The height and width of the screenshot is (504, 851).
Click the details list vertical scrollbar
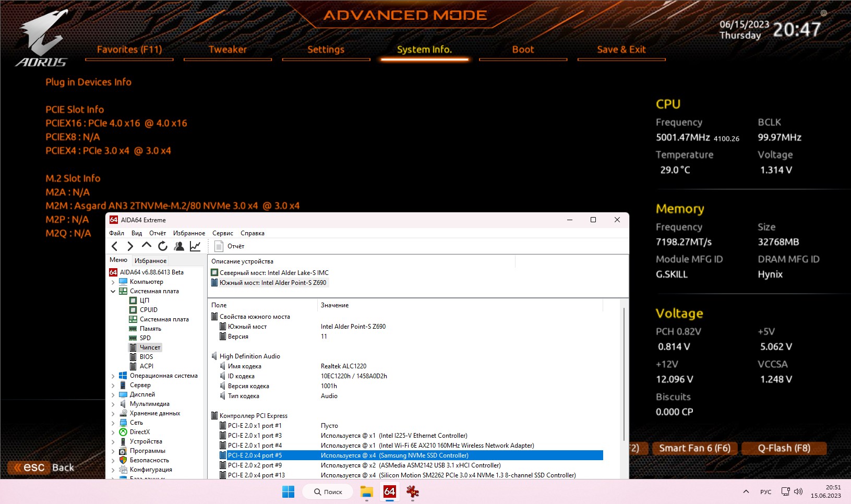tap(624, 373)
